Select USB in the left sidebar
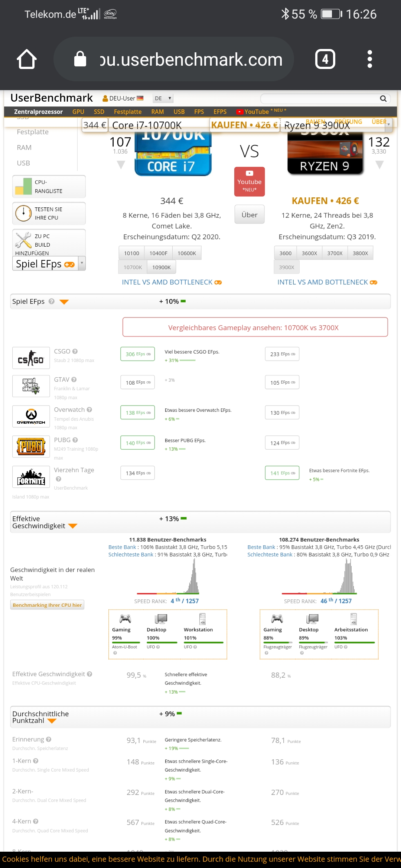The height and width of the screenshot is (868, 401). point(23,163)
